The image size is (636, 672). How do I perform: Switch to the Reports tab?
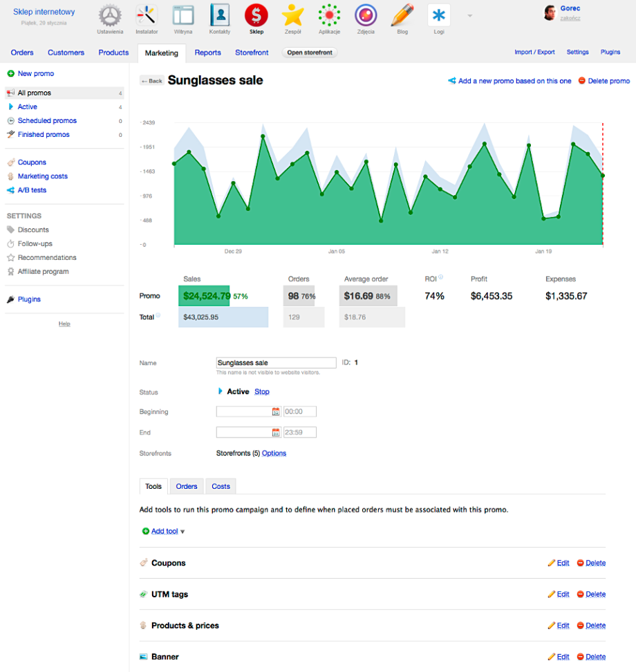click(207, 53)
